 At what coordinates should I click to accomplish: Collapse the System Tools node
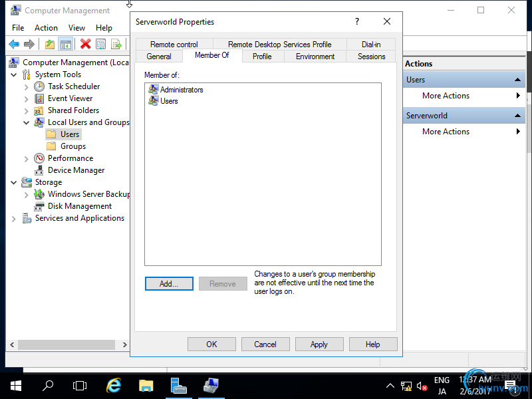[x=14, y=74]
